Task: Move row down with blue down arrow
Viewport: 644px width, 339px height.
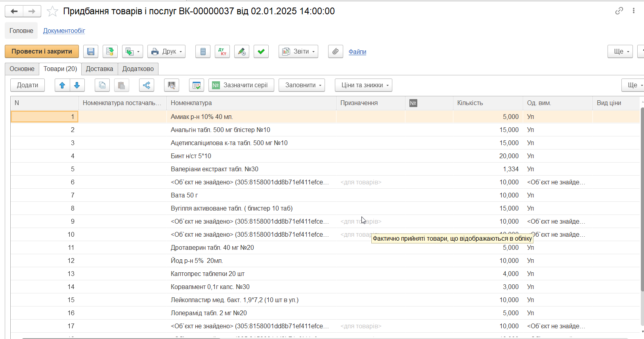Action: (77, 85)
